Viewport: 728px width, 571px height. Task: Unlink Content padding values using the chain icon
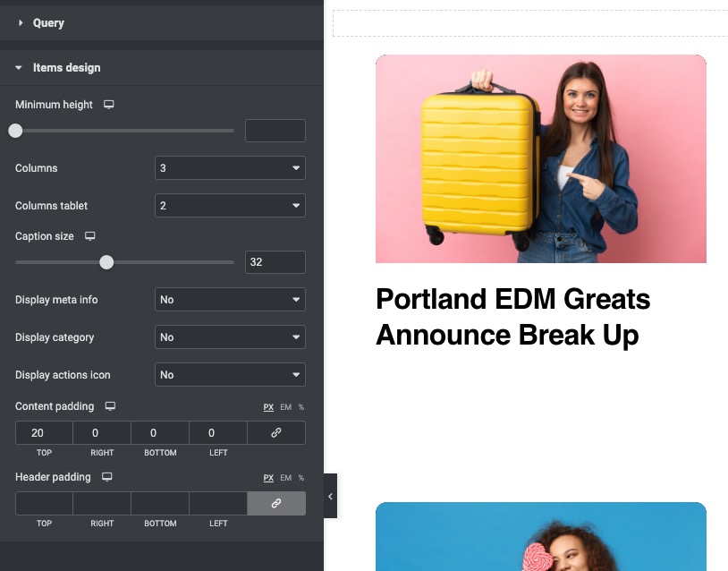275,432
